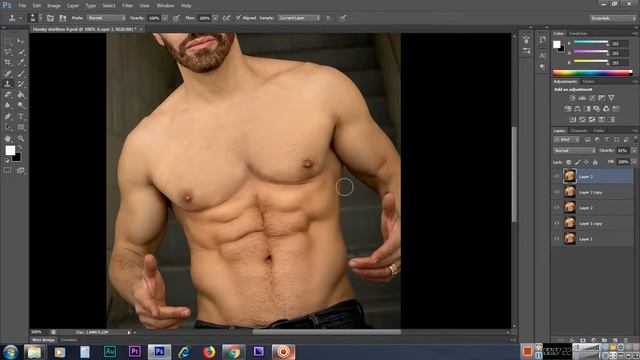The height and width of the screenshot is (360, 640).
Task: Open the layer filter Kind dropdown
Action: [567, 140]
